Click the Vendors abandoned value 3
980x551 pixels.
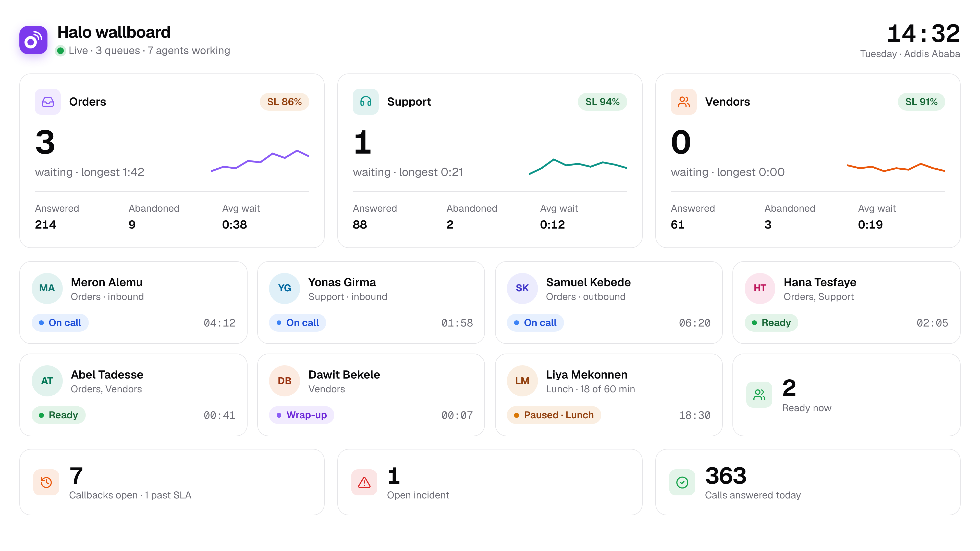click(x=768, y=224)
